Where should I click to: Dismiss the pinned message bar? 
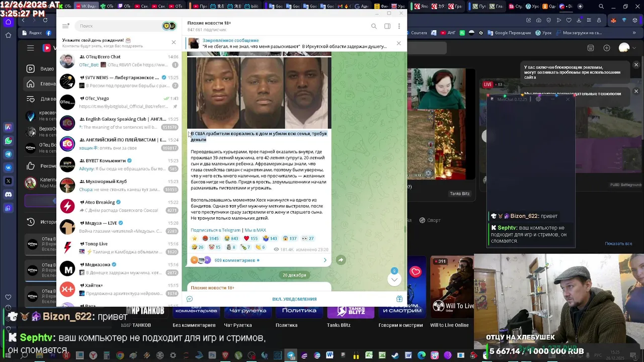click(x=398, y=43)
